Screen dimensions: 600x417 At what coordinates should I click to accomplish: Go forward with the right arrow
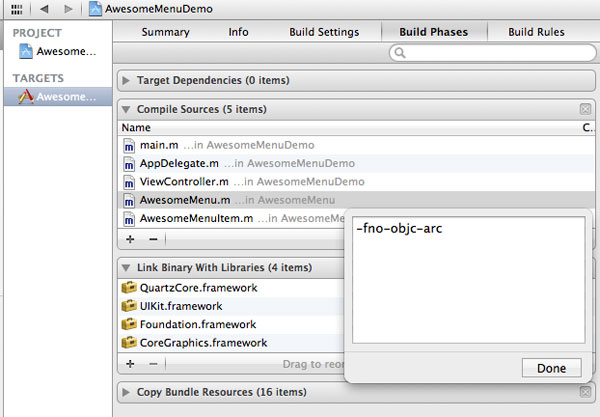tap(68, 9)
